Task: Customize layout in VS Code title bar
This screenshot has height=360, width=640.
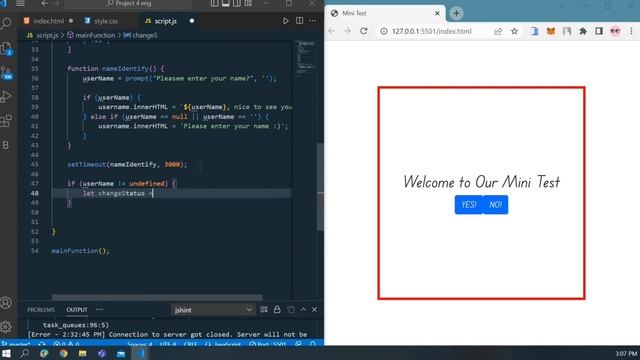Action: click(x=248, y=3)
